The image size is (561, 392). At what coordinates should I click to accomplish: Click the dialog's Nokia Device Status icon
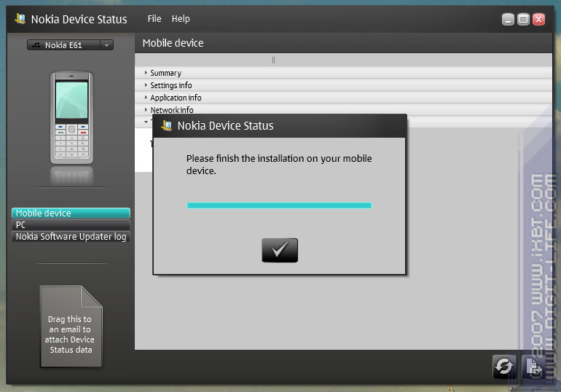[166, 125]
